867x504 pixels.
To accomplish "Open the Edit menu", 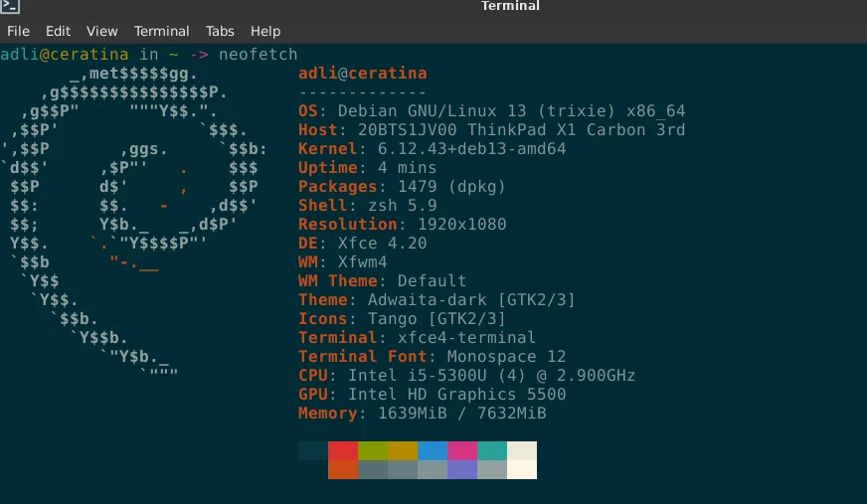I will (58, 31).
